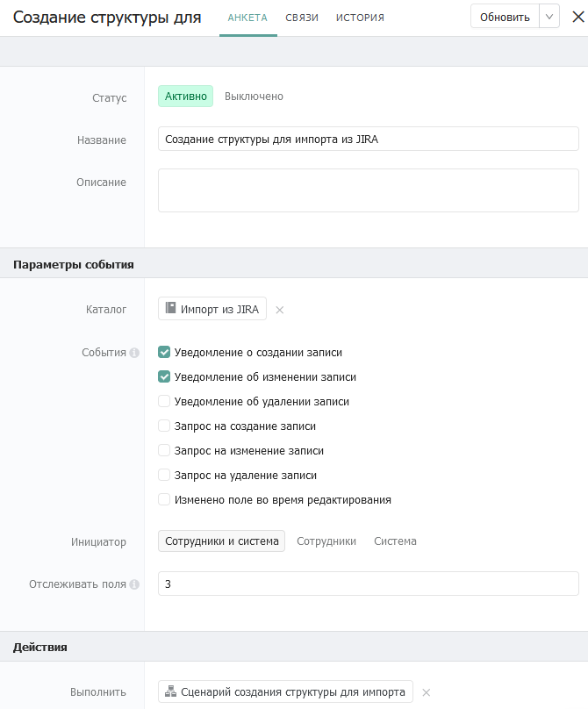Remove the selected scenario in Выполнить
The width and height of the screenshot is (588, 709).
click(x=426, y=692)
